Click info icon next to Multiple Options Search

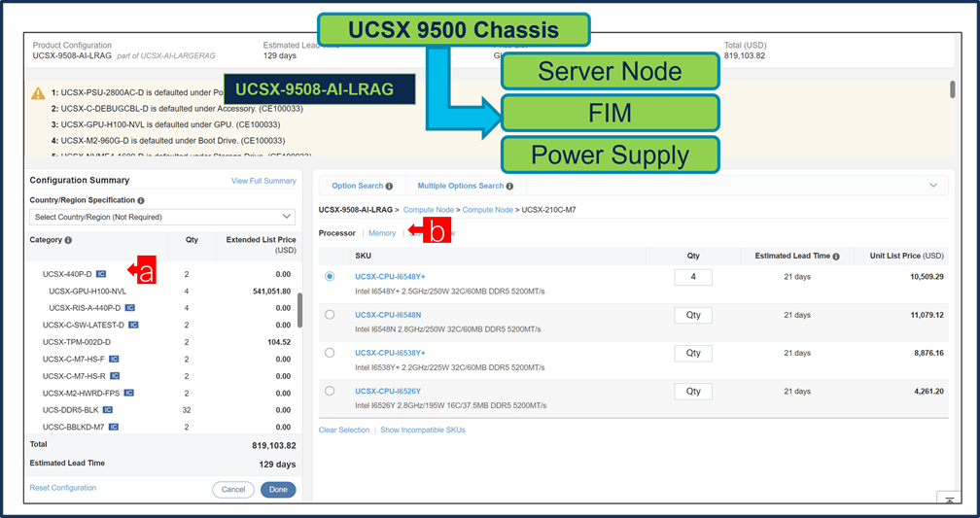coord(510,187)
